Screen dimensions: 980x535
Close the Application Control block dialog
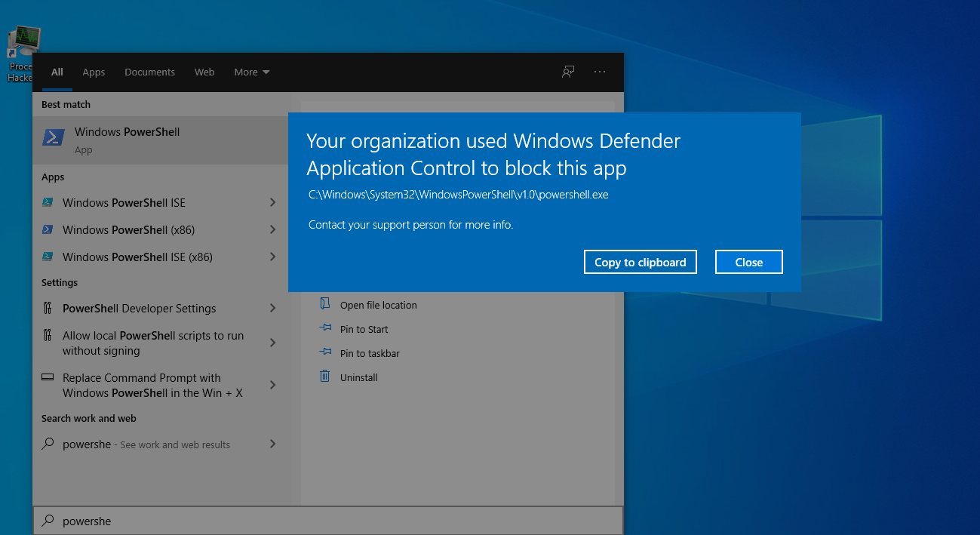click(x=749, y=262)
